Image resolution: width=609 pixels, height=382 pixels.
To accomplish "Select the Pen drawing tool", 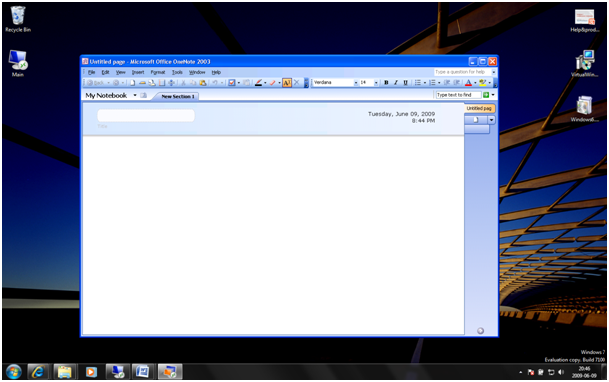I will [x=258, y=83].
